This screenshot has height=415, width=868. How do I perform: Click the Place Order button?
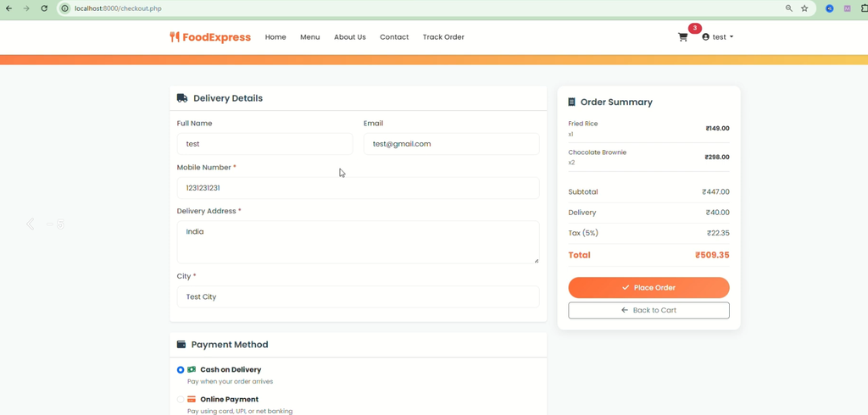pyautogui.click(x=648, y=288)
